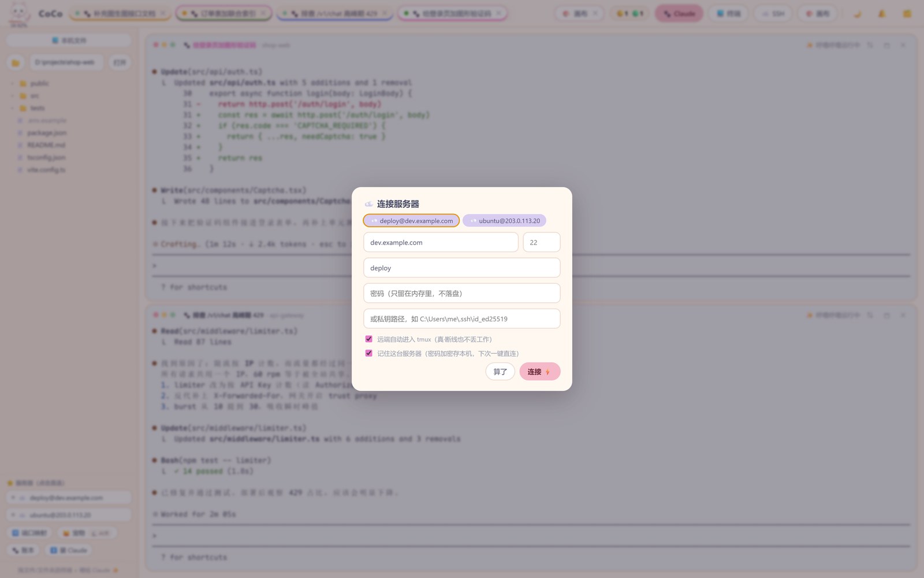Select the deploy@dev.example.com saved server chip
The height and width of the screenshot is (578, 924).
pos(411,221)
